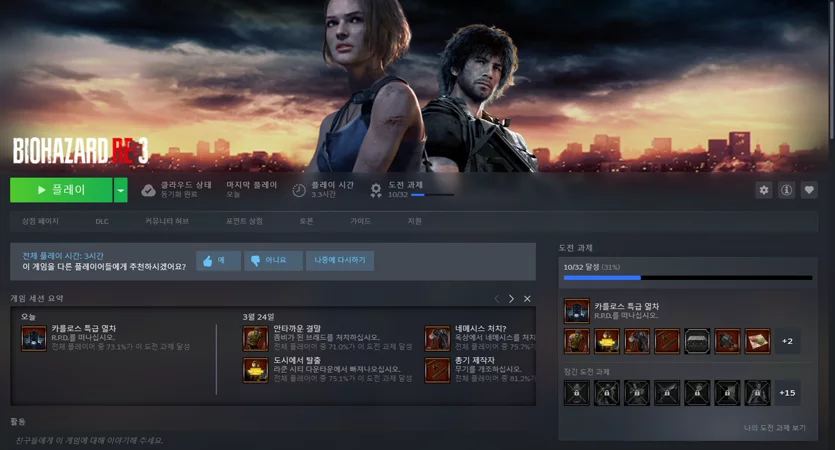Click the 3월 24일 date label

point(258,317)
